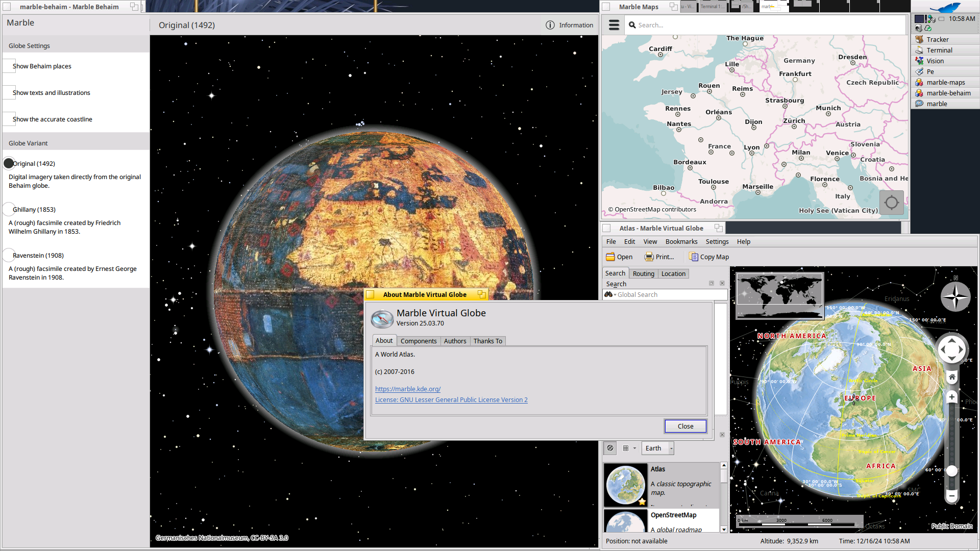Click the navigation arrows pad on the Atlas globe
Screen dimensions: 980x551
[x=951, y=349]
